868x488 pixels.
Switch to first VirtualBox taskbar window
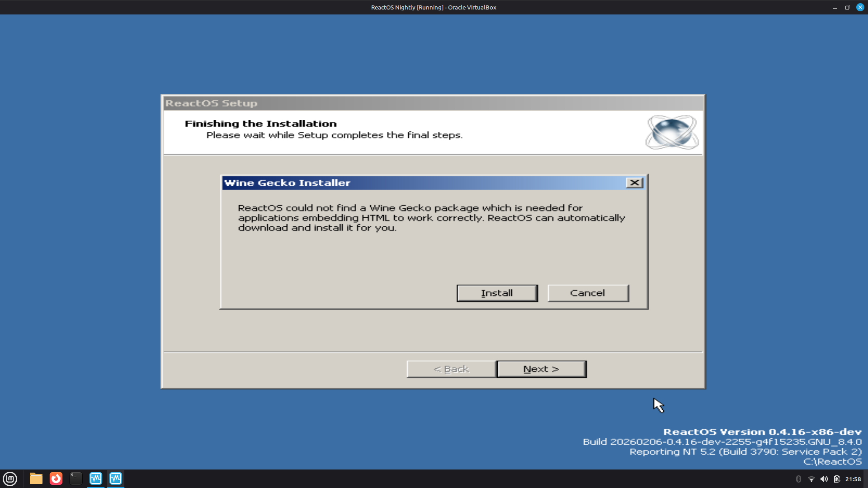[x=96, y=479]
